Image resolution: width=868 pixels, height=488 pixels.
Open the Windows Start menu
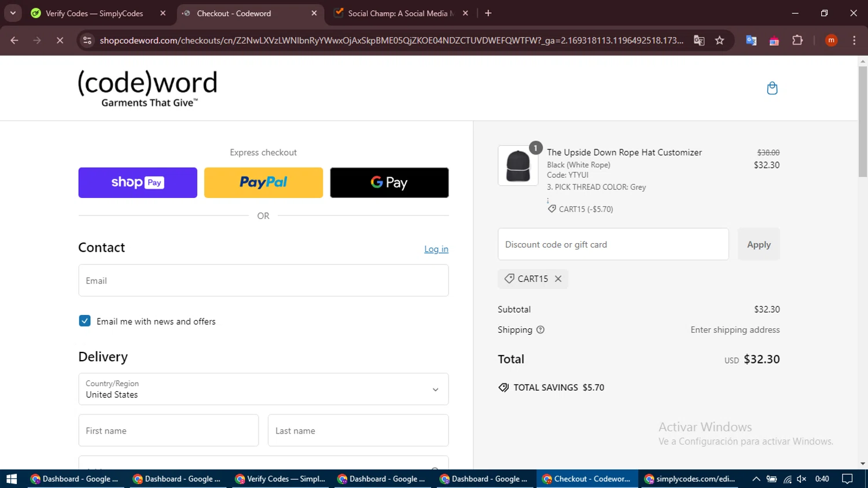pyautogui.click(x=12, y=479)
